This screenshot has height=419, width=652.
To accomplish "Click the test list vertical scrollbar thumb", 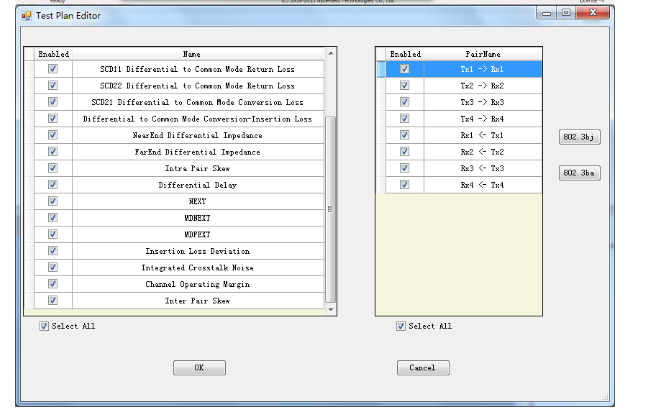I will coord(331,209).
